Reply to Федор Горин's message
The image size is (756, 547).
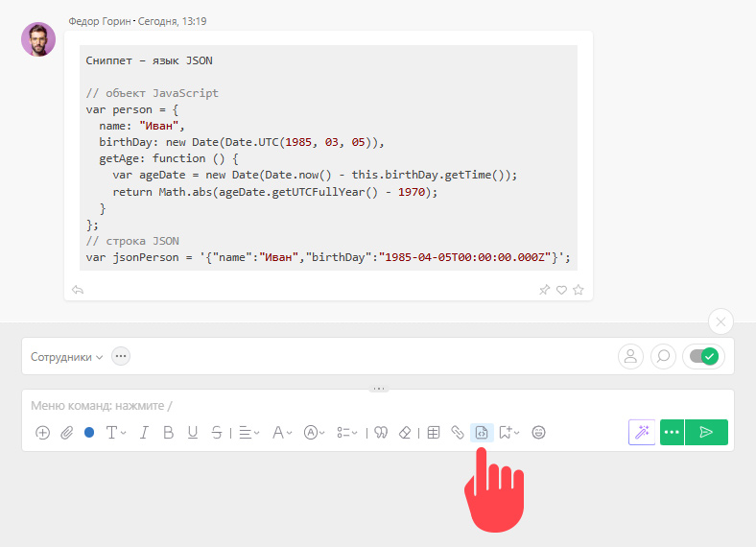pyautogui.click(x=78, y=290)
